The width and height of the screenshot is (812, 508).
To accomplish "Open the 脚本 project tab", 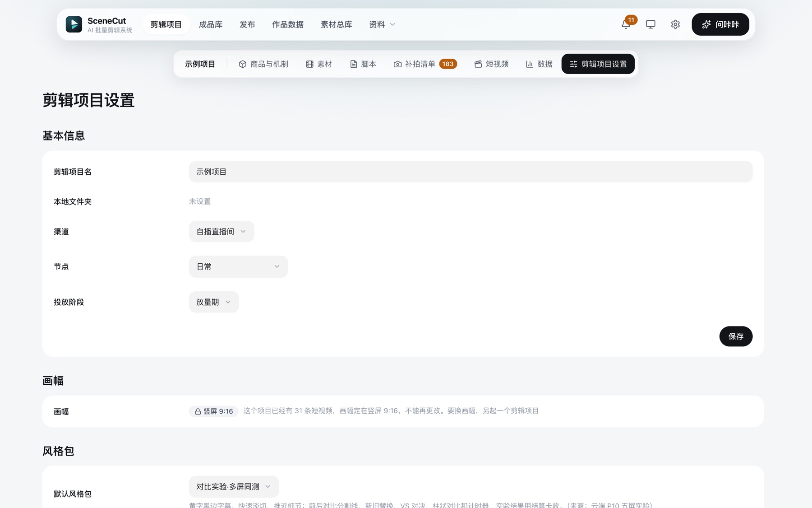I will coord(363,64).
